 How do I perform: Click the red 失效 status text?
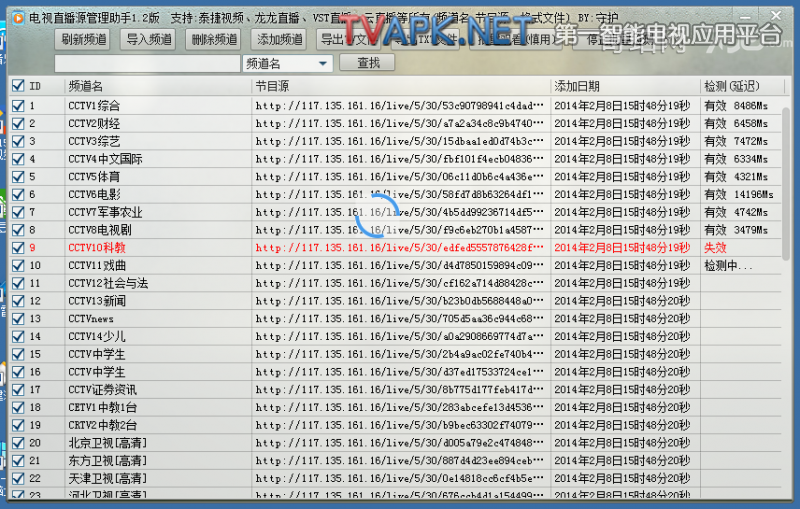tap(715, 248)
